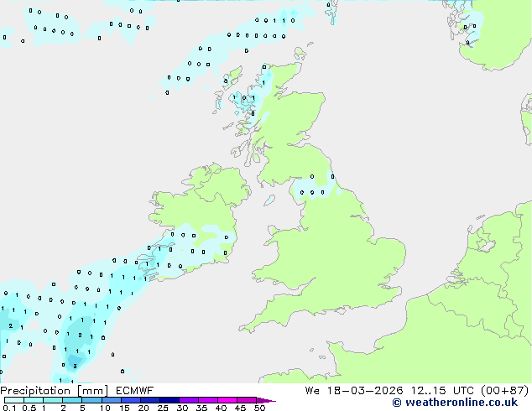
Task: Click the '(00+87)' forecast offset text
Action: coord(505,391)
